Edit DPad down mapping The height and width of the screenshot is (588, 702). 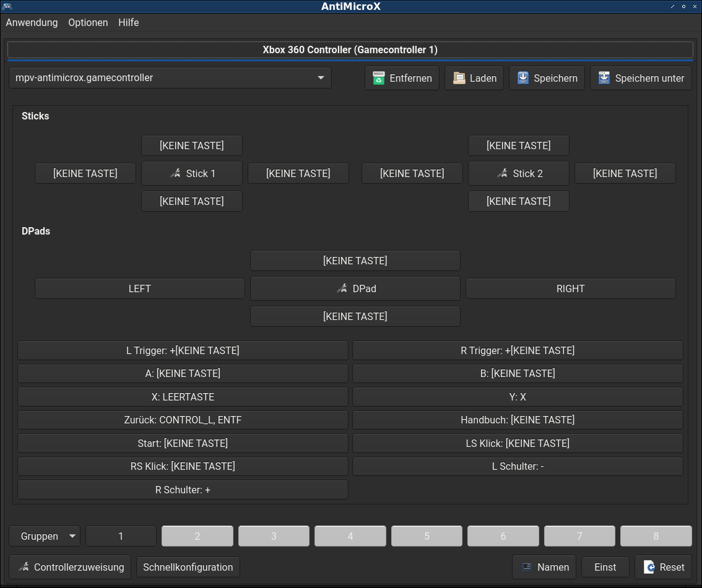click(x=355, y=316)
